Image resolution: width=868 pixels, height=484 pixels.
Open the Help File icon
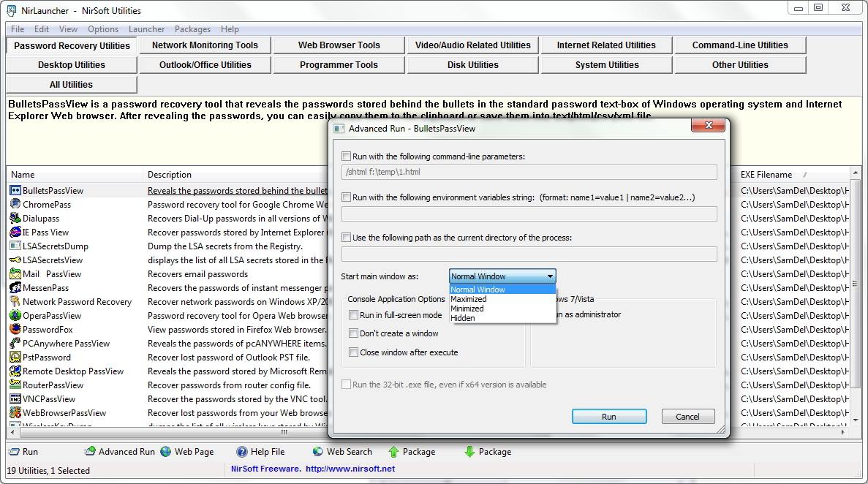pyautogui.click(x=242, y=452)
